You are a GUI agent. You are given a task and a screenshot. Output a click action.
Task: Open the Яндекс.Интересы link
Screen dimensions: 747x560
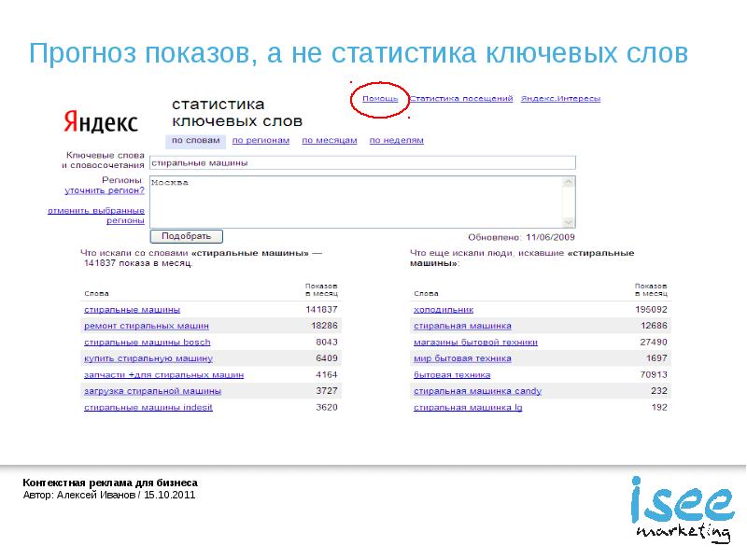(560, 98)
